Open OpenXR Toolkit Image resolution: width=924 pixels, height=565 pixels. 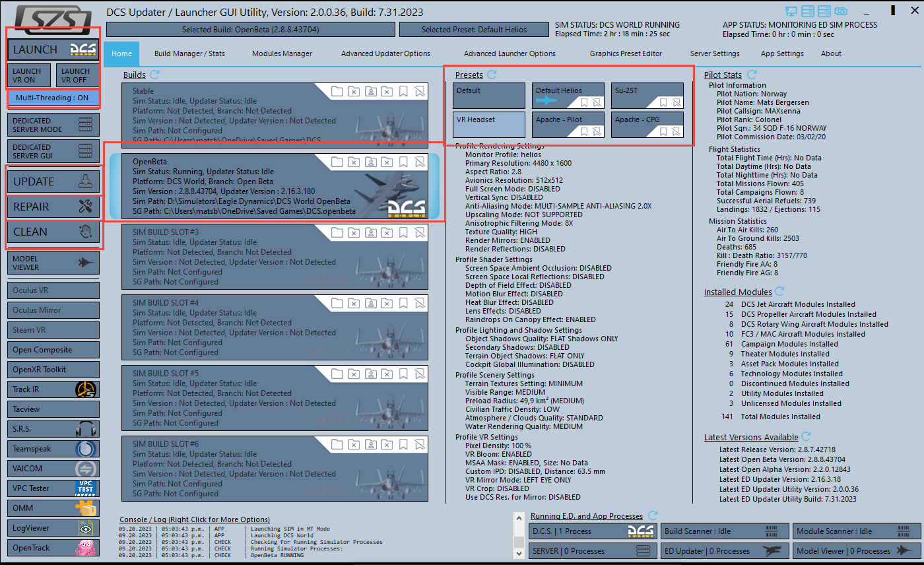tap(53, 370)
